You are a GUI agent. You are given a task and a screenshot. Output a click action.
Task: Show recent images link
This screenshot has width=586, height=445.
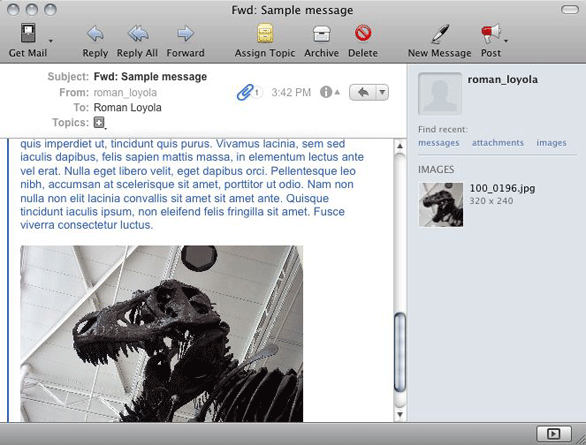point(551,143)
